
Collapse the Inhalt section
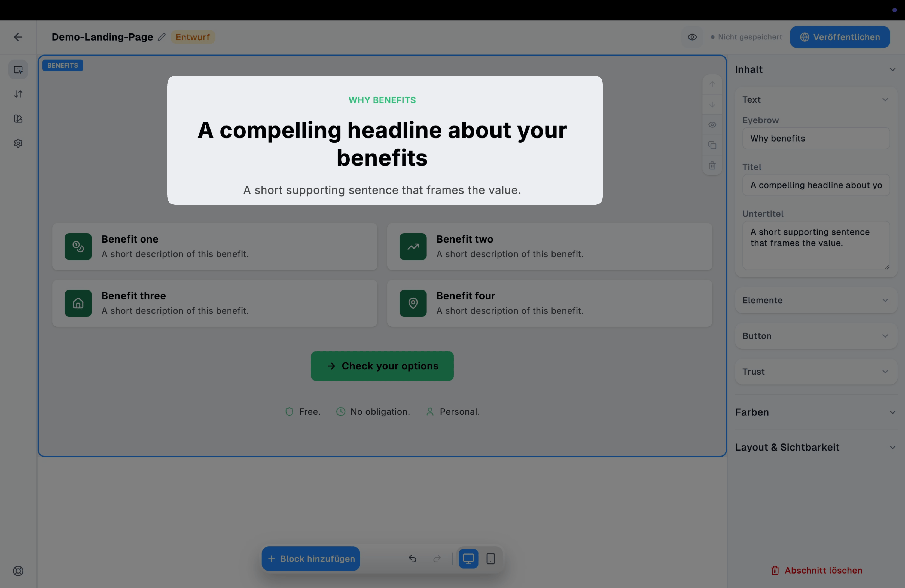point(816,69)
